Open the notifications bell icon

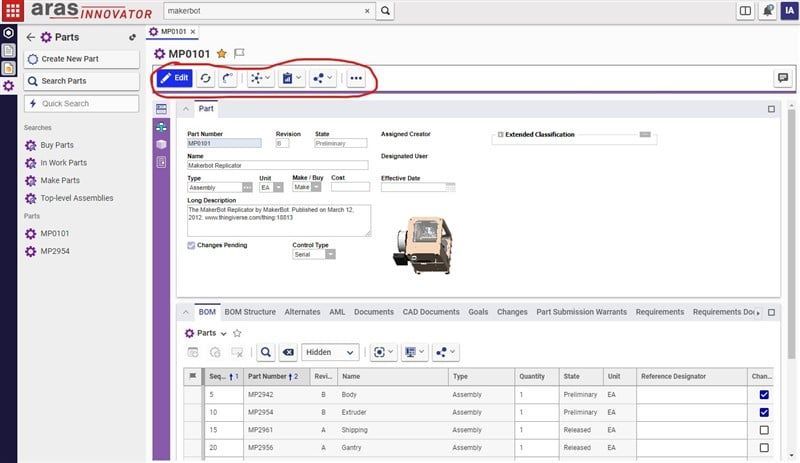click(768, 11)
